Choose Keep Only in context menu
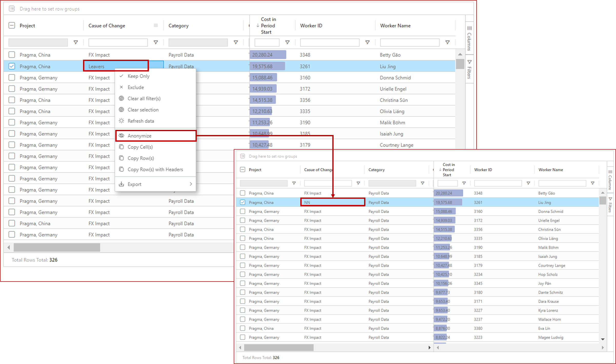 139,76
